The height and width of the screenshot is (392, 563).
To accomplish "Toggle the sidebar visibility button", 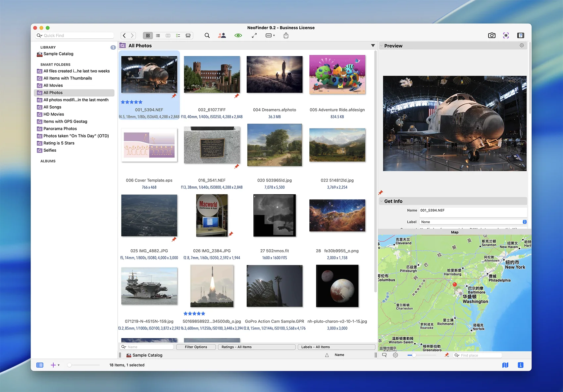I will click(40, 365).
